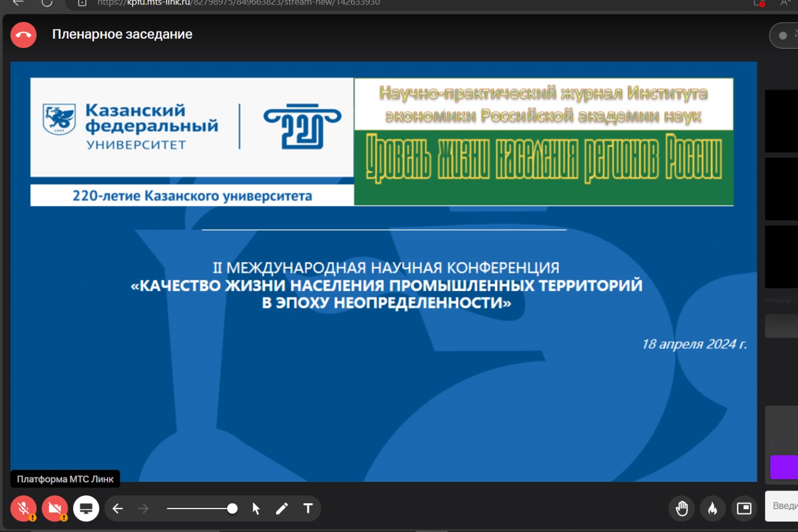Toggle screen sharing monitor button
The height and width of the screenshot is (532, 798).
pyautogui.click(x=86, y=509)
